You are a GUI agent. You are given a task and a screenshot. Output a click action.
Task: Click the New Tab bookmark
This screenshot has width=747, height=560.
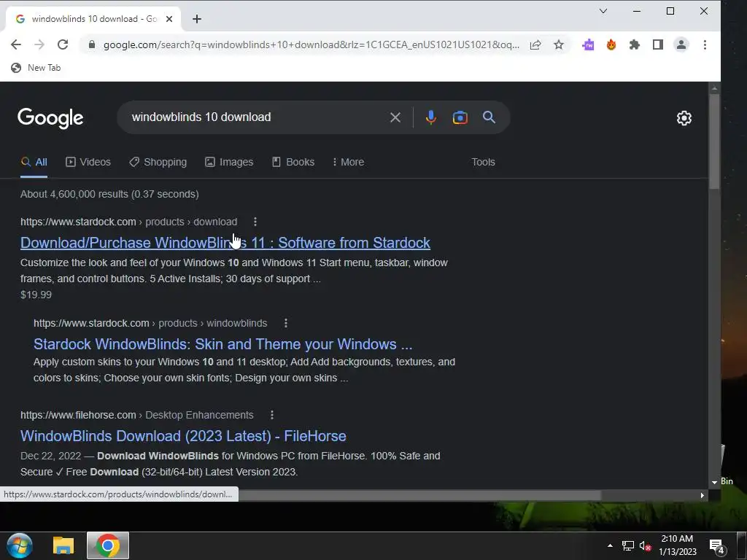[36, 68]
